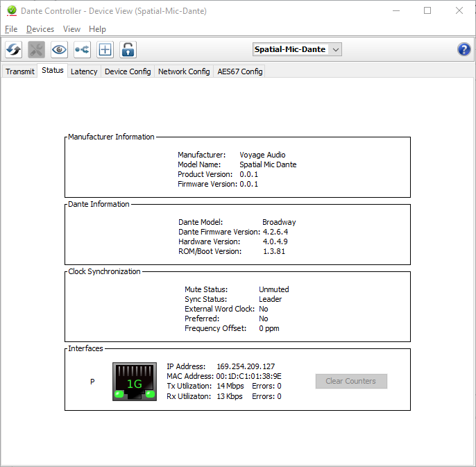Click hardware version value 4.0.4.9
The image size is (476, 467).
tap(275, 241)
